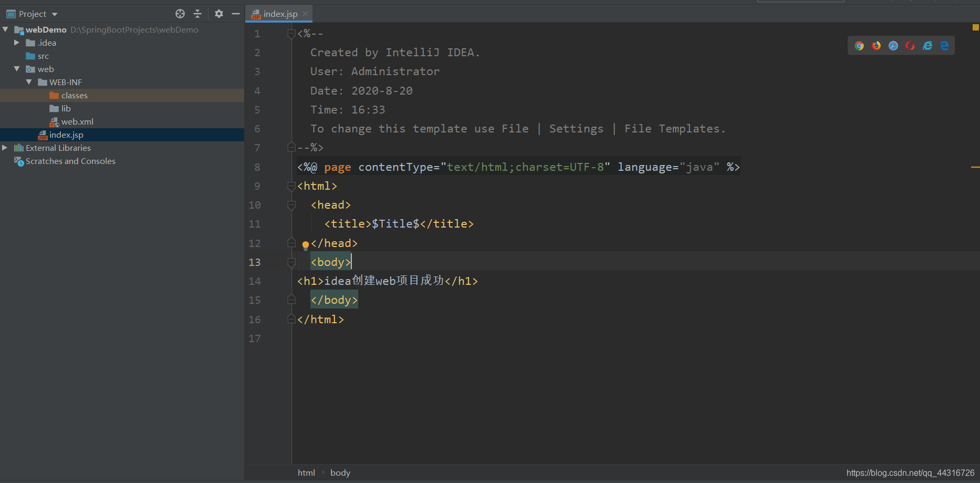The width and height of the screenshot is (980, 483).
Task: Click the intention light bulb on line 12
Action: tap(306, 244)
